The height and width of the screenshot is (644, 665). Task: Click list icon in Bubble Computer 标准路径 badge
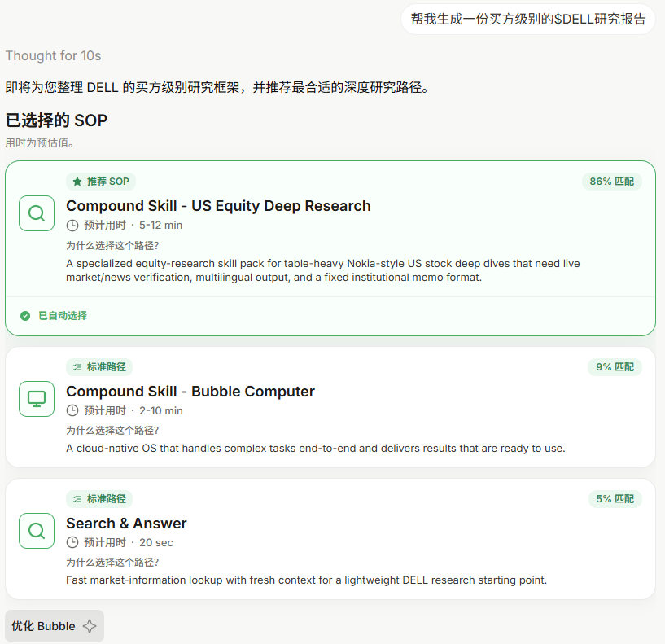click(77, 367)
